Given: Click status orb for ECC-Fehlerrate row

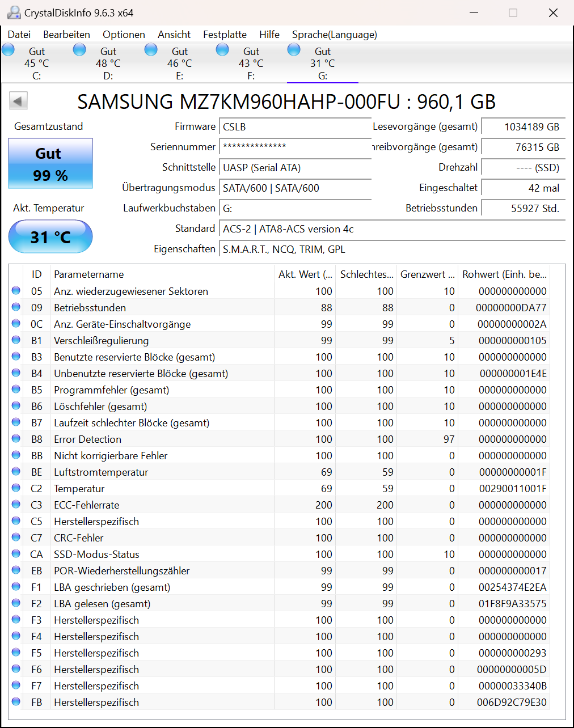Looking at the screenshot, I should 16,505.
